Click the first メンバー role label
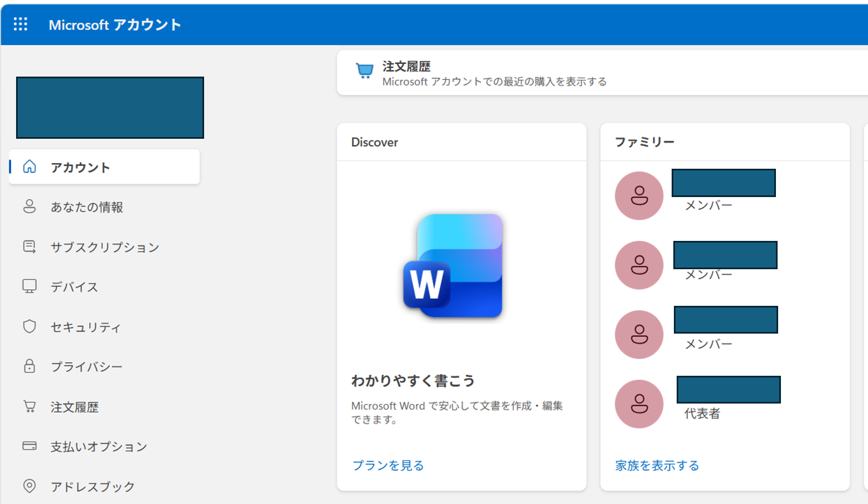 pyautogui.click(x=708, y=205)
